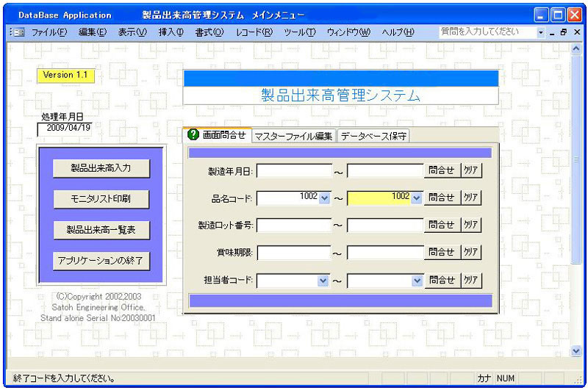
Task: Click the Satoh Engineering Office copyright text
Action: coord(98,307)
